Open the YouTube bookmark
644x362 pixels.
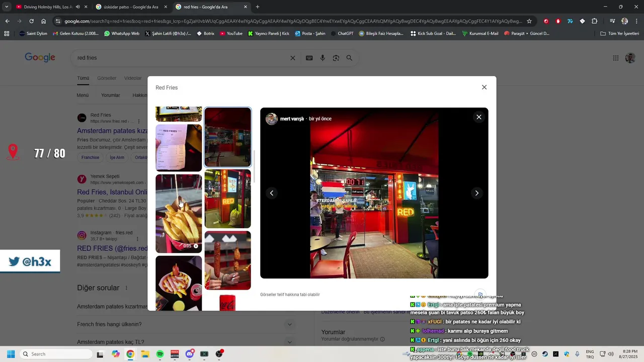(x=231, y=34)
